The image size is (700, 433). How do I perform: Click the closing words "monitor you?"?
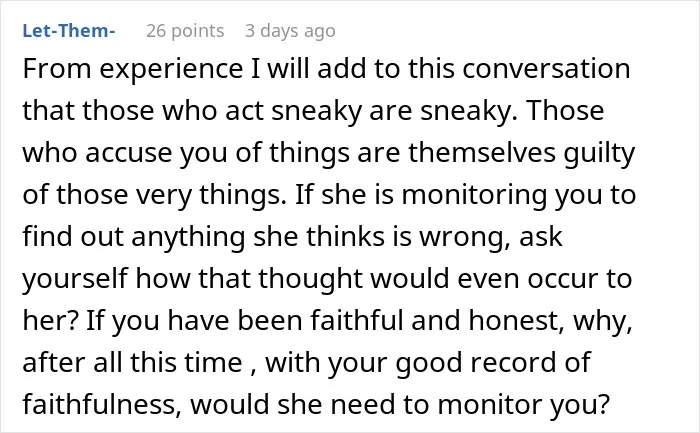coord(523,405)
